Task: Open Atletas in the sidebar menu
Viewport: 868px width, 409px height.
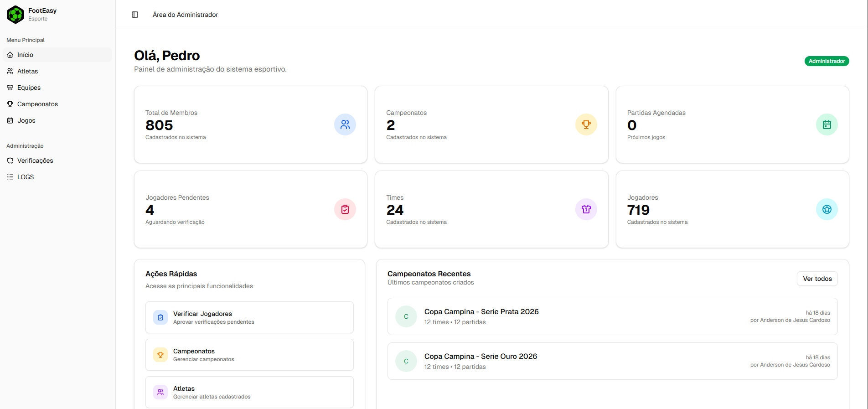Action: tap(27, 71)
